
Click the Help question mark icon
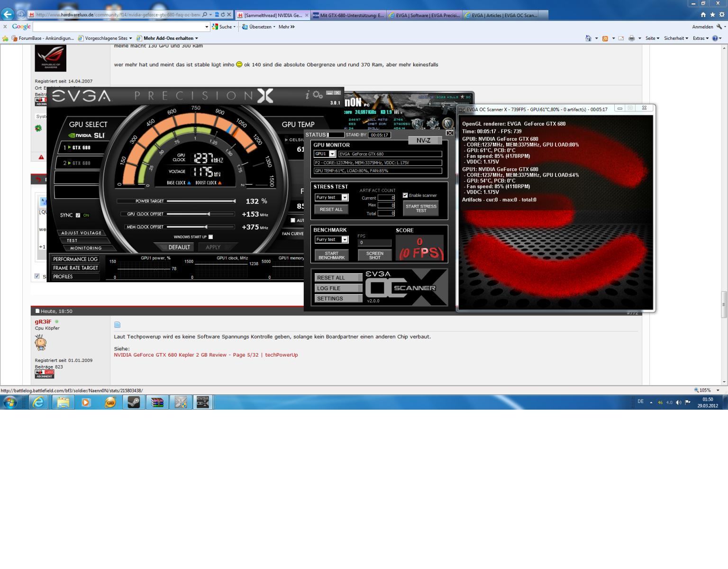tap(715, 38)
